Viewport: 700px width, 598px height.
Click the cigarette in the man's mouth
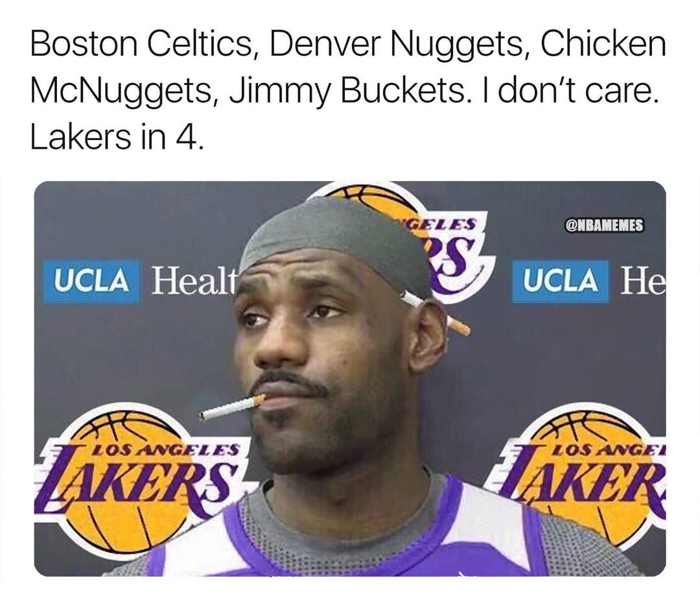(232, 407)
